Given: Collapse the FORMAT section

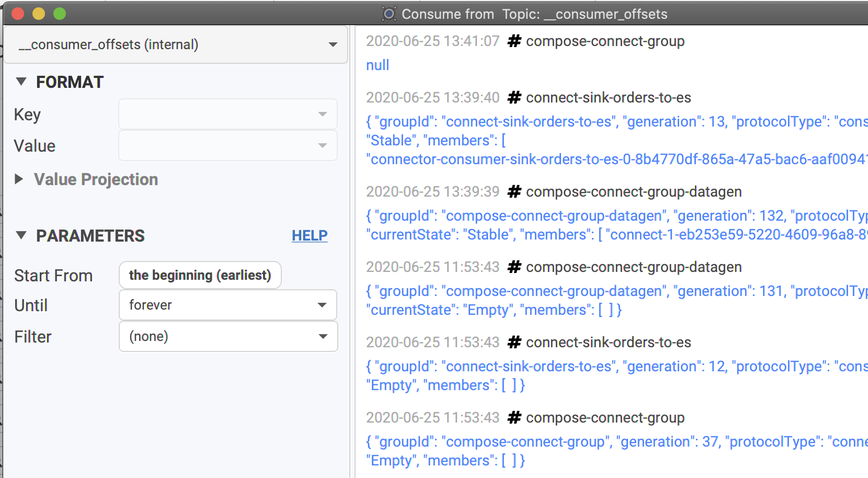Looking at the screenshot, I should 21,82.
